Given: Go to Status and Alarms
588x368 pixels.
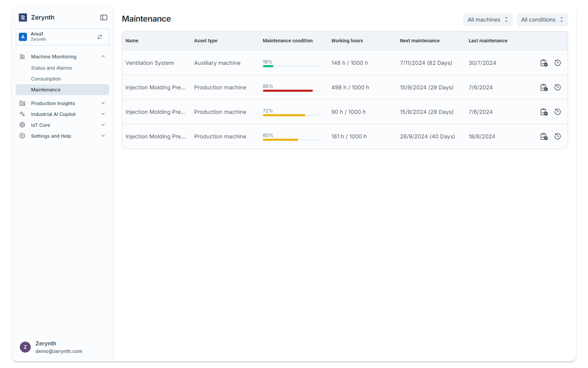Looking at the screenshot, I should click(51, 68).
